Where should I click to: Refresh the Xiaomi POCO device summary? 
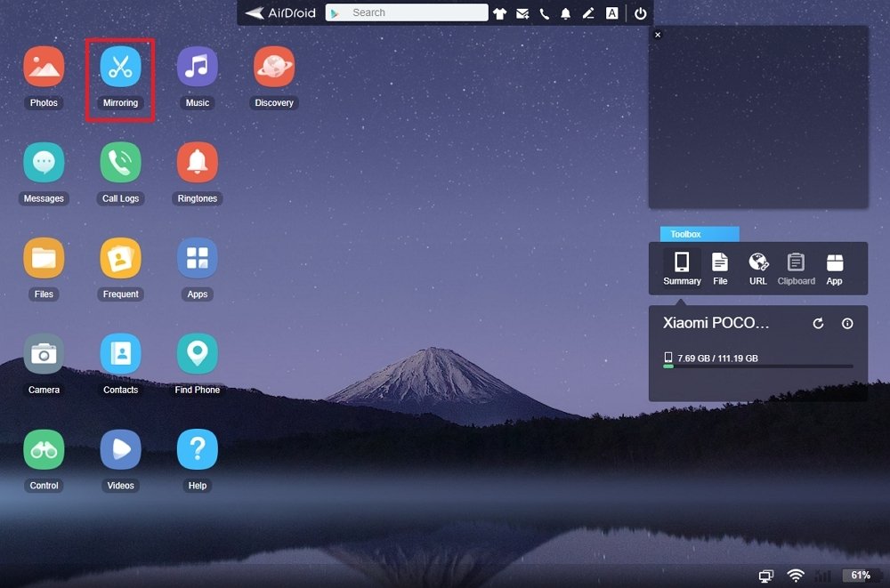pos(818,324)
